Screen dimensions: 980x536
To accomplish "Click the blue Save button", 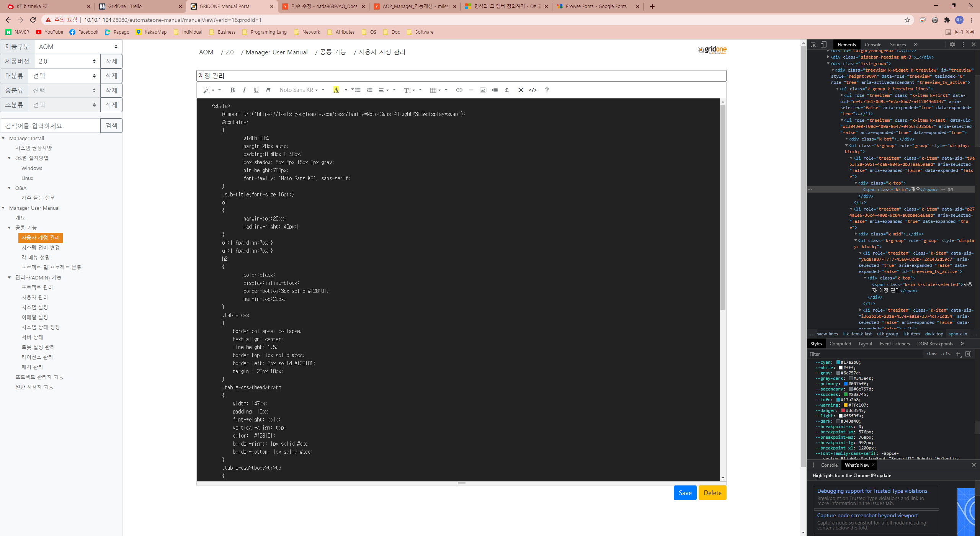I will pyautogui.click(x=684, y=493).
